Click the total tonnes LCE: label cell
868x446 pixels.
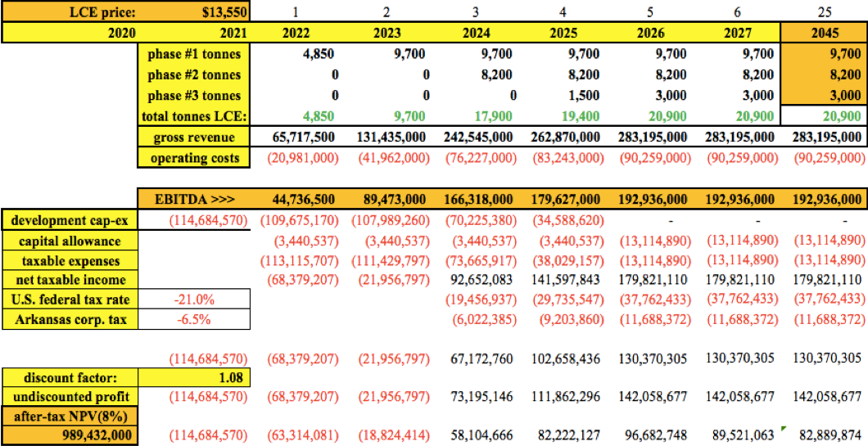(193, 115)
